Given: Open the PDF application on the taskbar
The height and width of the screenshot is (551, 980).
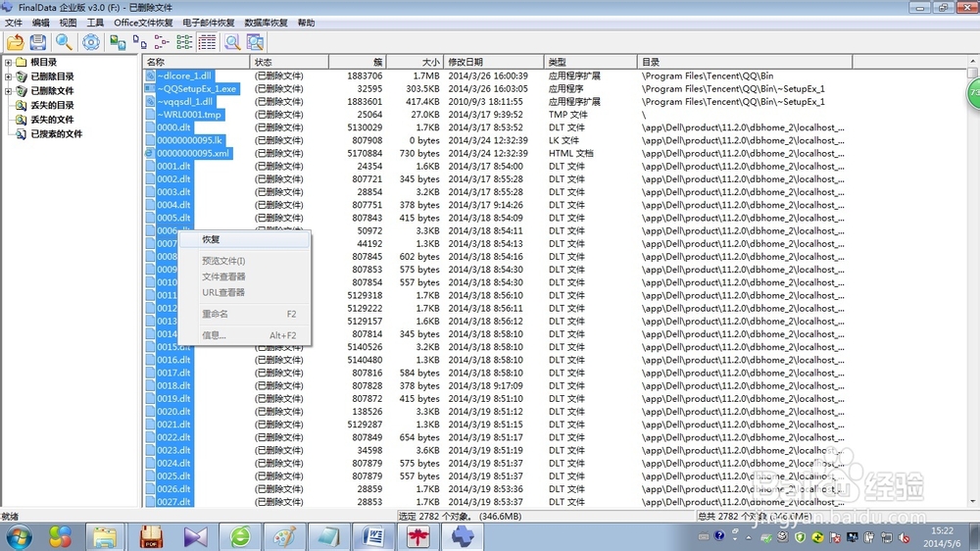Looking at the screenshot, I should [151, 537].
